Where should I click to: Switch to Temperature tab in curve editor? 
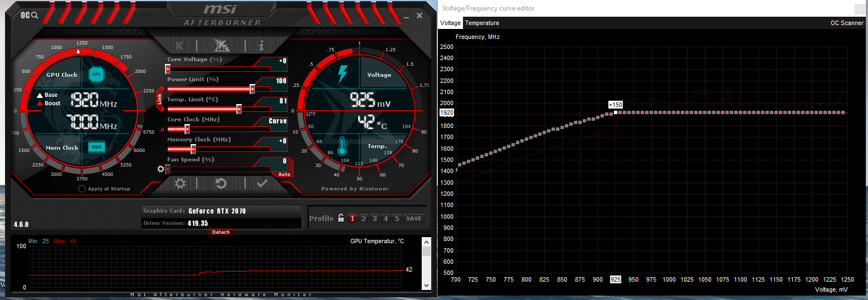pos(482,23)
